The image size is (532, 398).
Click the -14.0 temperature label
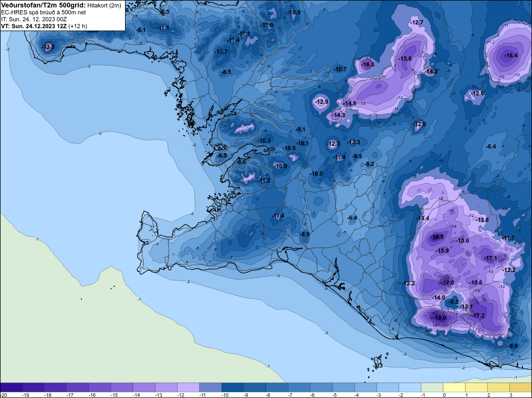[x=438, y=297]
